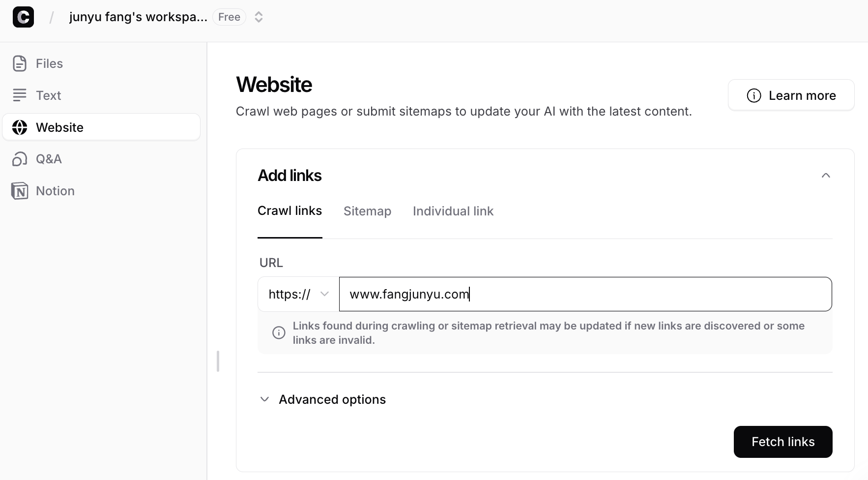
Task: Click the info icon beside crawling note
Action: 279,333
